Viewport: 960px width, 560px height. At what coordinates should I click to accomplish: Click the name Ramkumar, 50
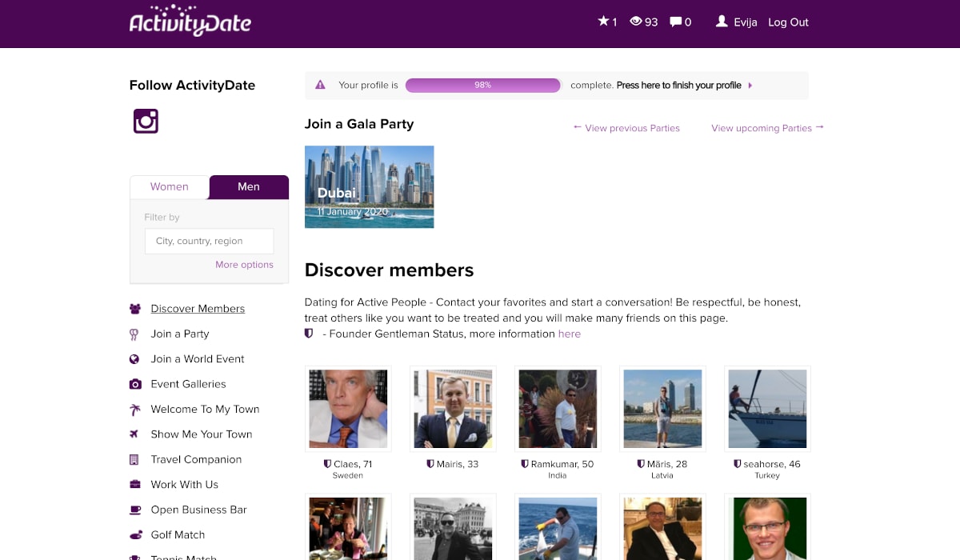pyautogui.click(x=562, y=464)
